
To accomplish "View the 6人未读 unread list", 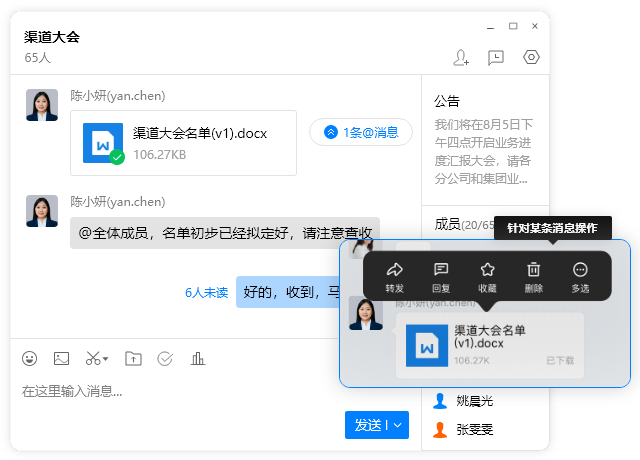I will point(207,292).
